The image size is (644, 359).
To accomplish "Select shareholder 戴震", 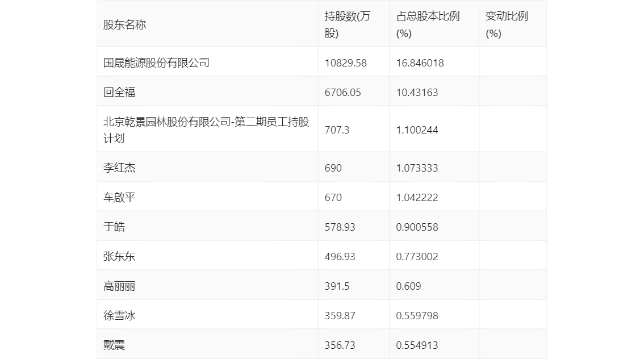I will point(114,345).
